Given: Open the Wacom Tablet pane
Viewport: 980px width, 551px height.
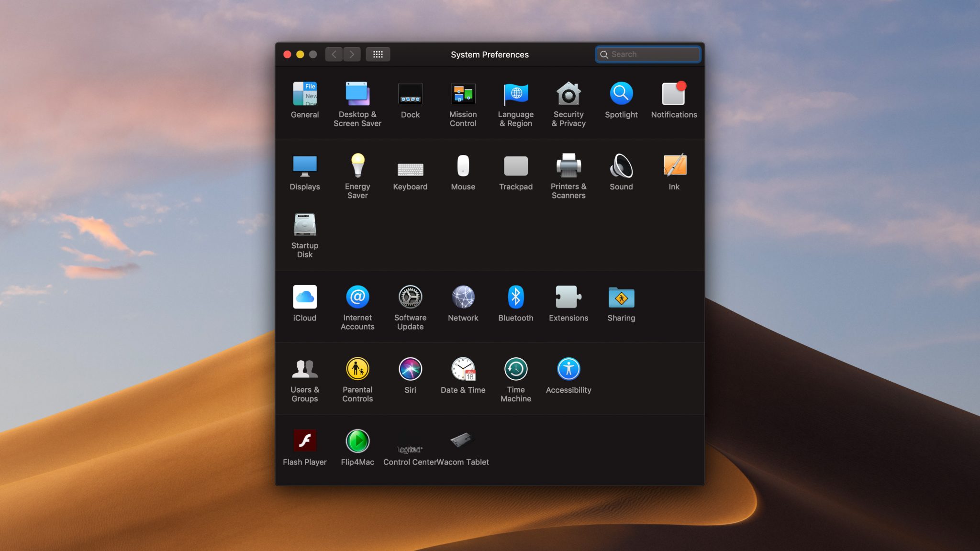Looking at the screenshot, I should [x=462, y=440].
